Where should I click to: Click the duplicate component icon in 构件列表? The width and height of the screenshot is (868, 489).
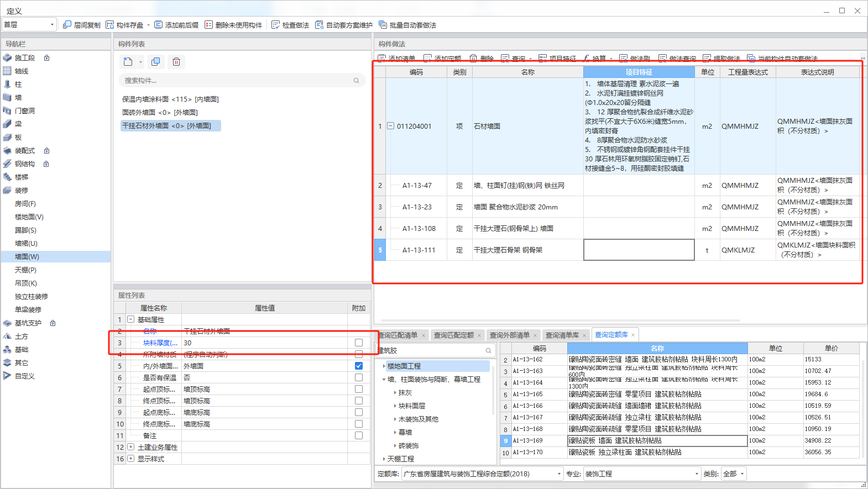(x=156, y=62)
